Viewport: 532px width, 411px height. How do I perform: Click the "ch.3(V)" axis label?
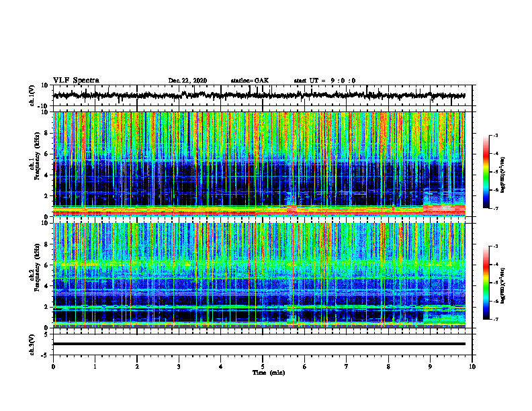click(x=32, y=345)
